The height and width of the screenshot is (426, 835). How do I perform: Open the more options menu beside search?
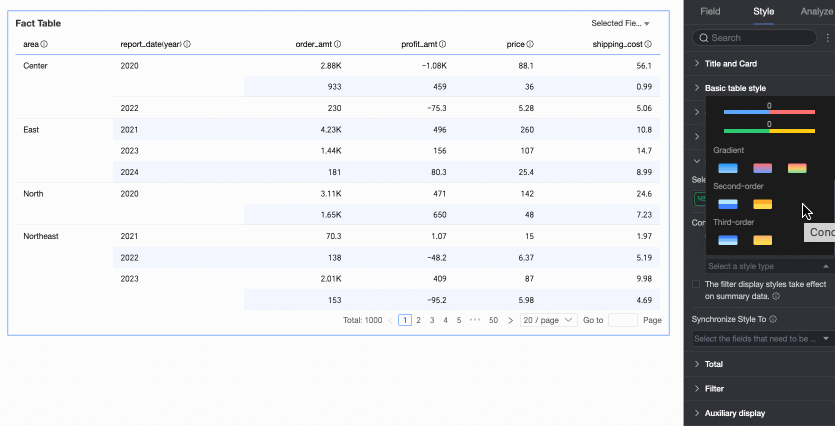(828, 38)
